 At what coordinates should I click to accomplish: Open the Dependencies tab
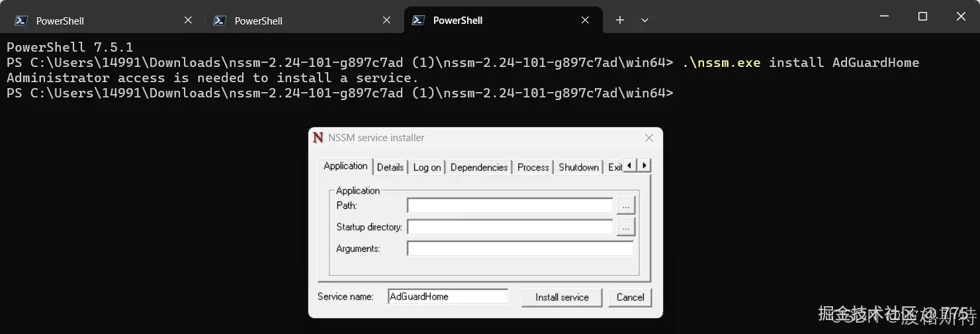click(x=479, y=168)
